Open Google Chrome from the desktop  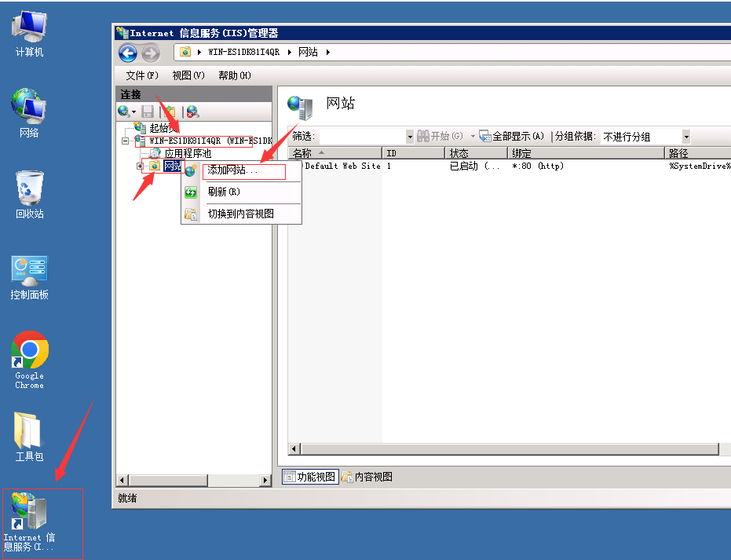(30, 358)
